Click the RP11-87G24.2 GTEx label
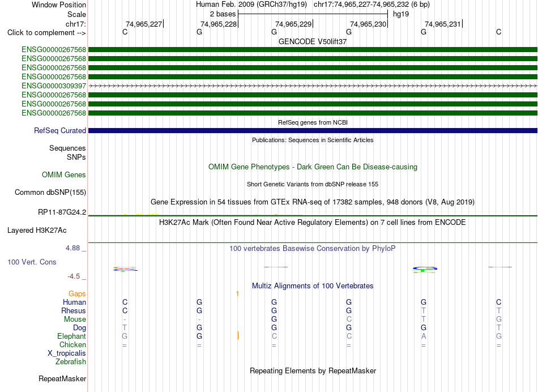The image size is (538, 392). (62, 212)
